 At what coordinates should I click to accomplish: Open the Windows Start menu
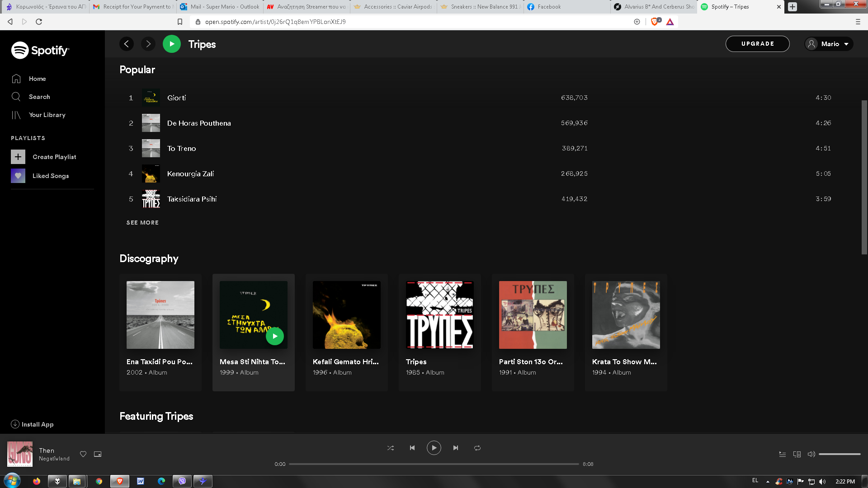(12, 481)
